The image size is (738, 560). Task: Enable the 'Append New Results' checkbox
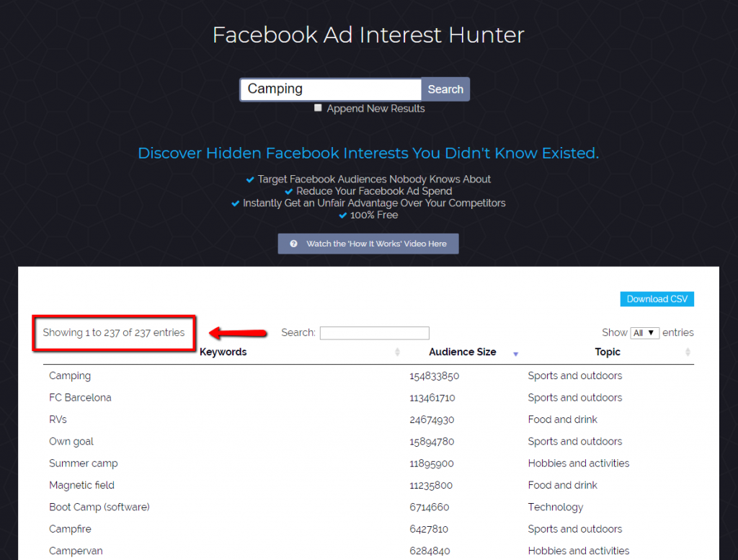pos(318,107)
